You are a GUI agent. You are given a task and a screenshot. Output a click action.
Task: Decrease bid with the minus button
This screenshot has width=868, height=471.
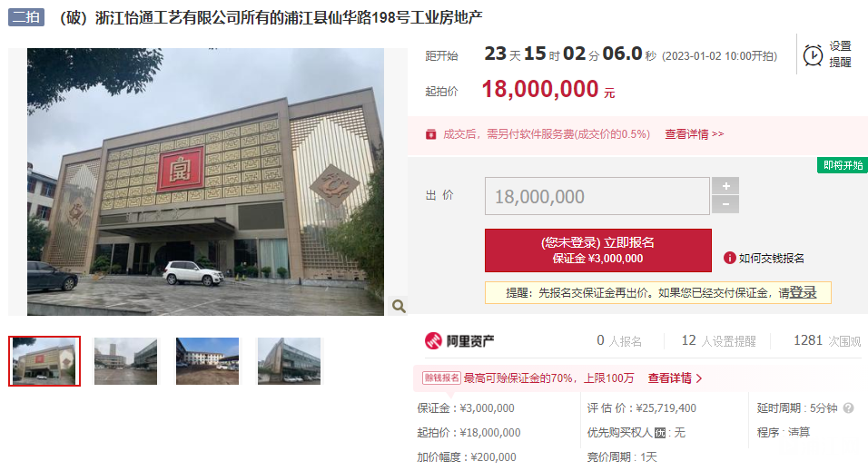coord(725,205)
